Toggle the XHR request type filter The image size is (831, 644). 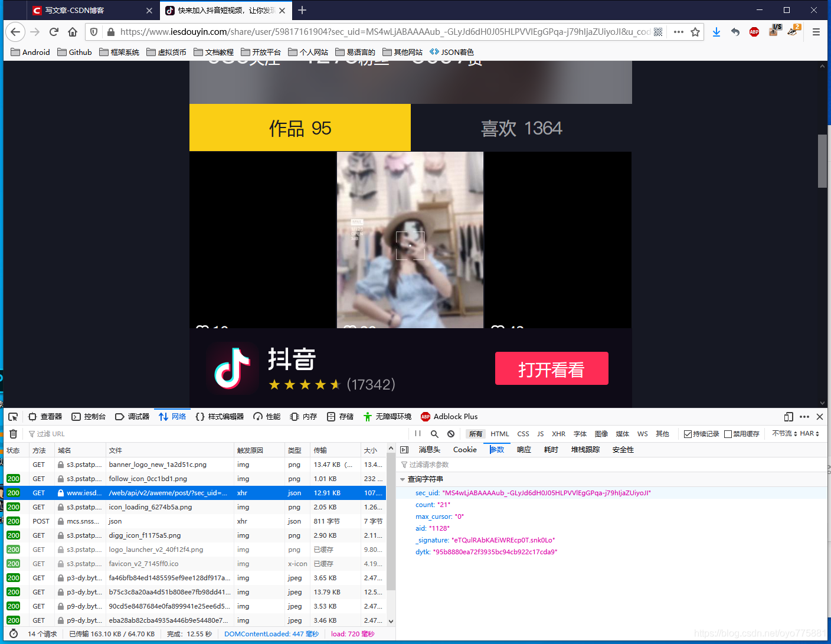coord(558,434)
